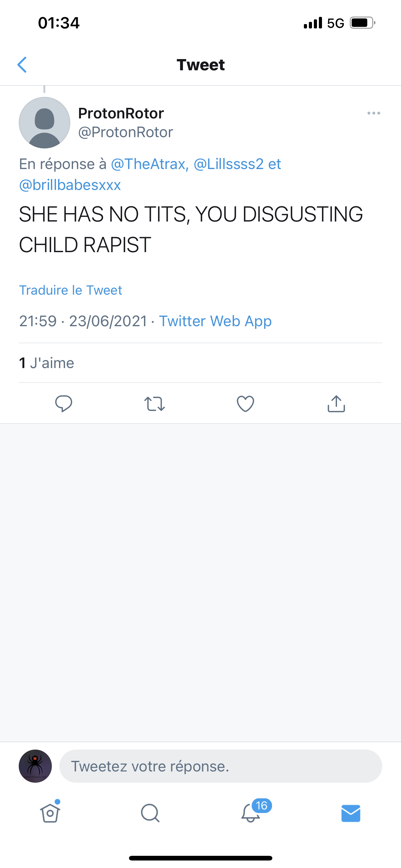
Task: Tap "Traduire le Tweet" link
Action: [x=70, y=290]
